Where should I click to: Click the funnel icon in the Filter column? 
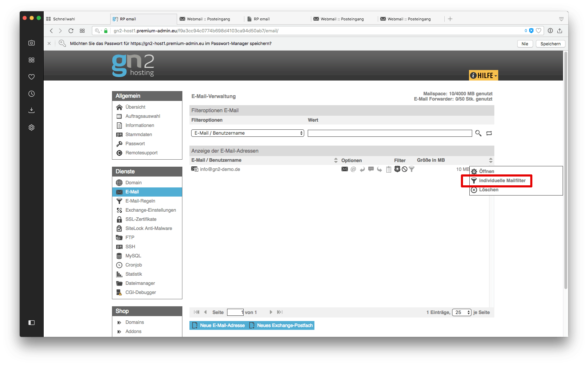point(412,169)
